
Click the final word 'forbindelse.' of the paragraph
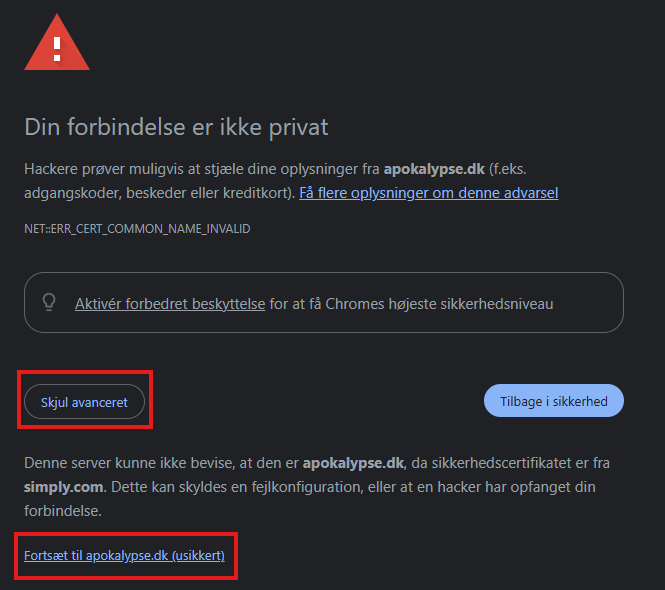click(63, 511)
